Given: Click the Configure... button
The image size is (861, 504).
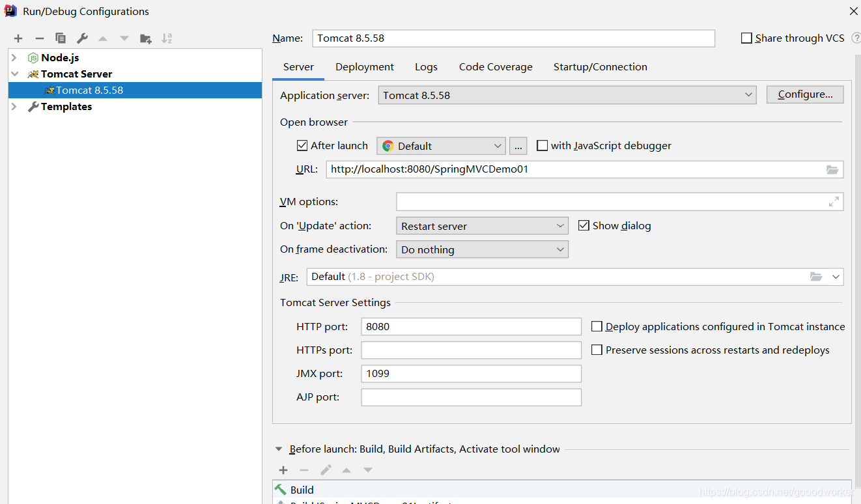Looking at the screenshot, I should coord(805,94).
